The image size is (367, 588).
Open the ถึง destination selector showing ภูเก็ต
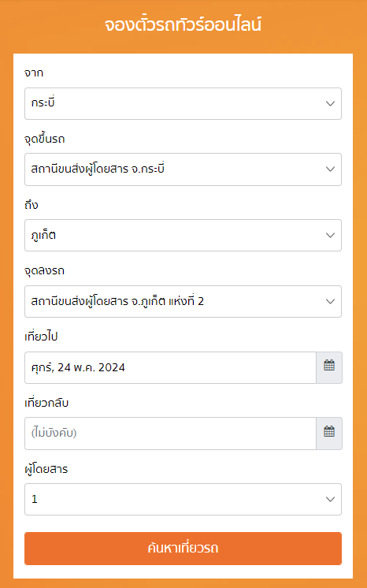coord(183,235)
